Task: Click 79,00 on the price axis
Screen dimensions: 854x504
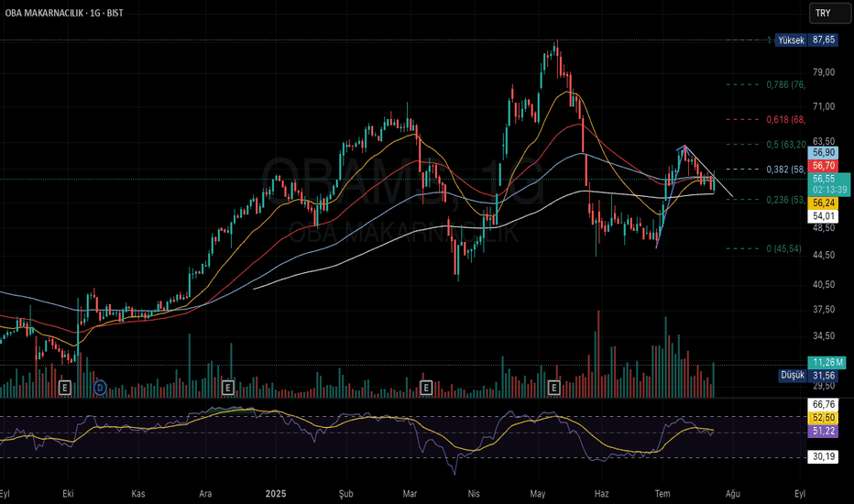Action: (824, 71)
